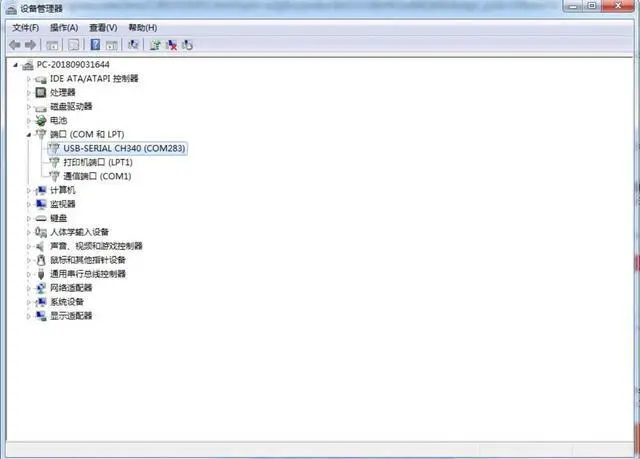Select 打印机端口 (LPT1) entry
This screenshot has height=459, width=640.
pos(98,162)
